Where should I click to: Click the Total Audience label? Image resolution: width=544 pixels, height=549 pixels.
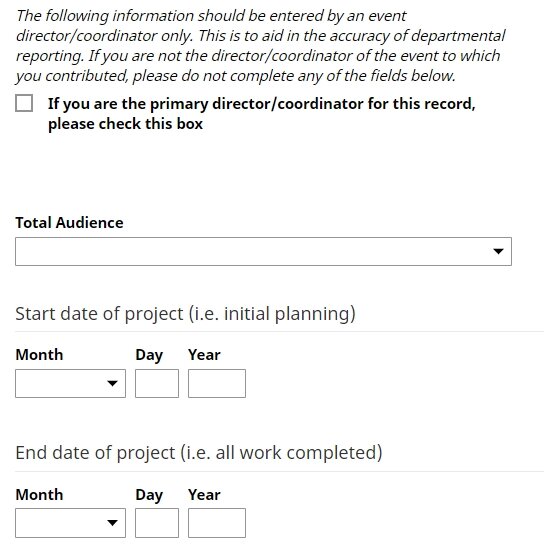point(69,223)
